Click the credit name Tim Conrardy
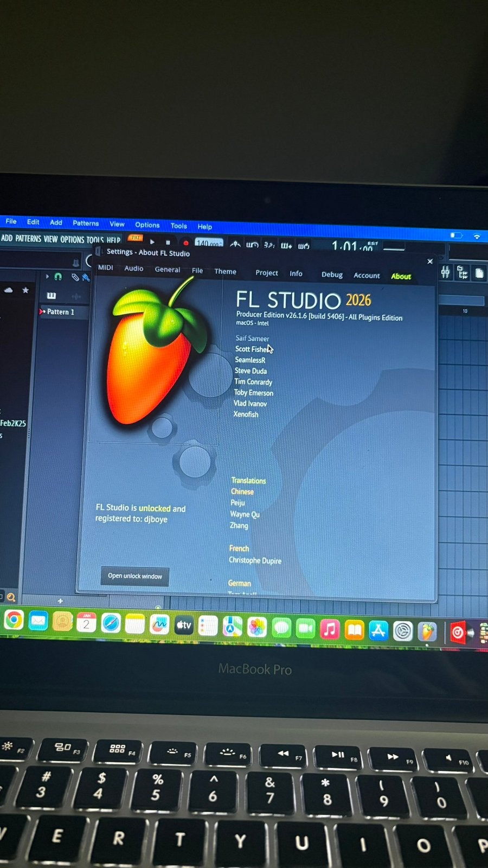 (x=253, y=382)
